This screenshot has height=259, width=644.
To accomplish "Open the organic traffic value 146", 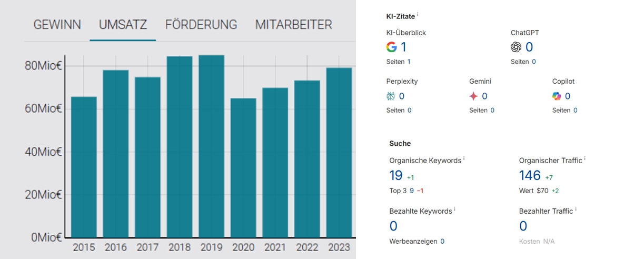I will (x=530, y=175).
